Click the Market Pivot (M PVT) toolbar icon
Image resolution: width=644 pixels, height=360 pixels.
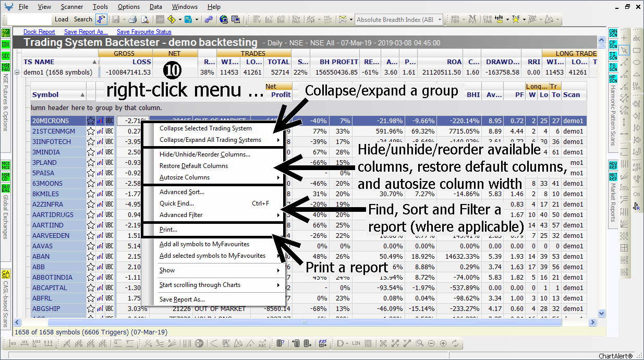point(472,19)
